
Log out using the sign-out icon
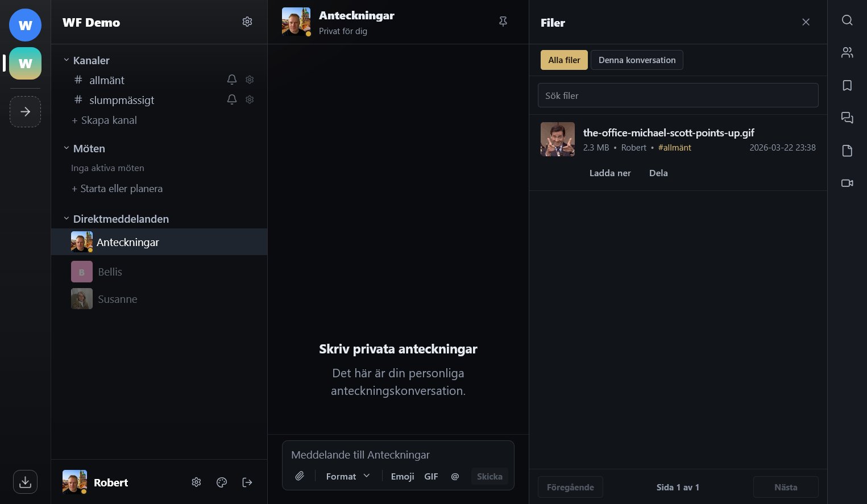tap(247, 482)
